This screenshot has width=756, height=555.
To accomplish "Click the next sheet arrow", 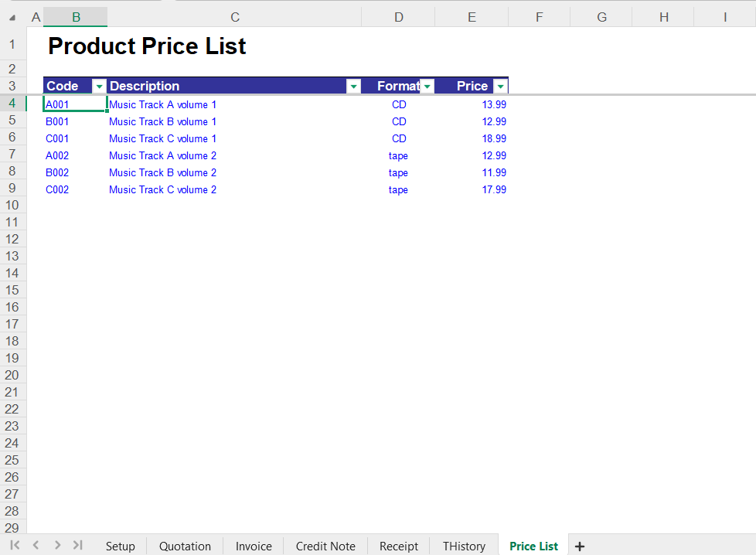I will (x=56, y=545).
